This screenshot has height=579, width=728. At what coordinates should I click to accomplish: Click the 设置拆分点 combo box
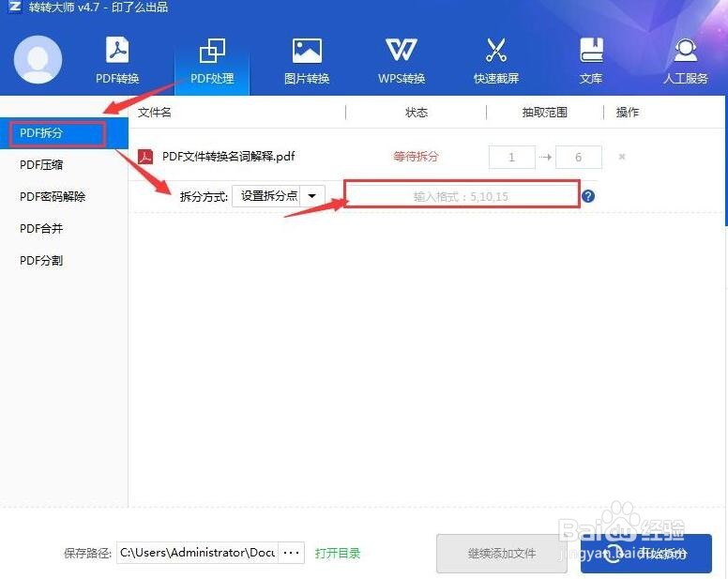coord(278,196)
